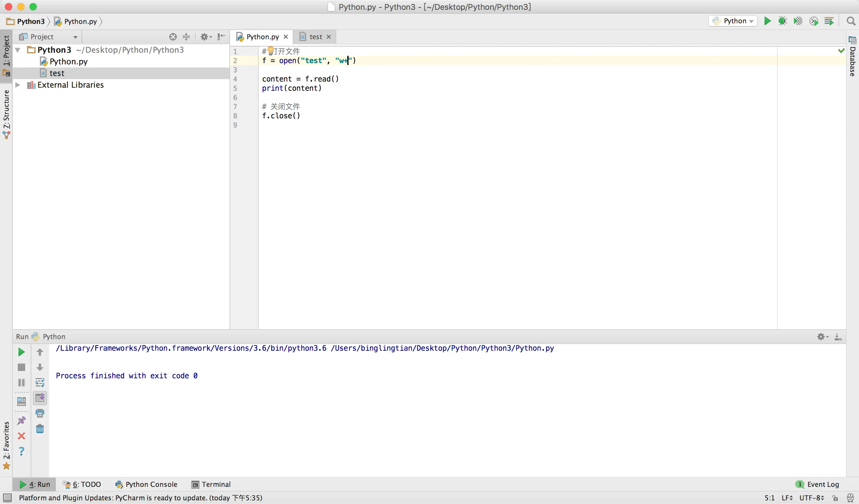Select Python.py file in project tree

pos(68,62)
